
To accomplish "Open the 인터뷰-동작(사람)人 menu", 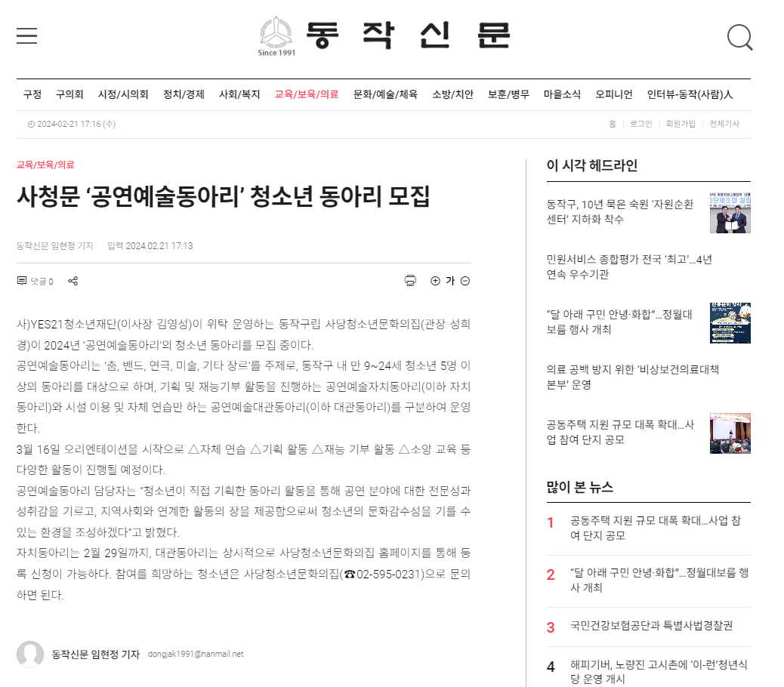I will point(690,94).
